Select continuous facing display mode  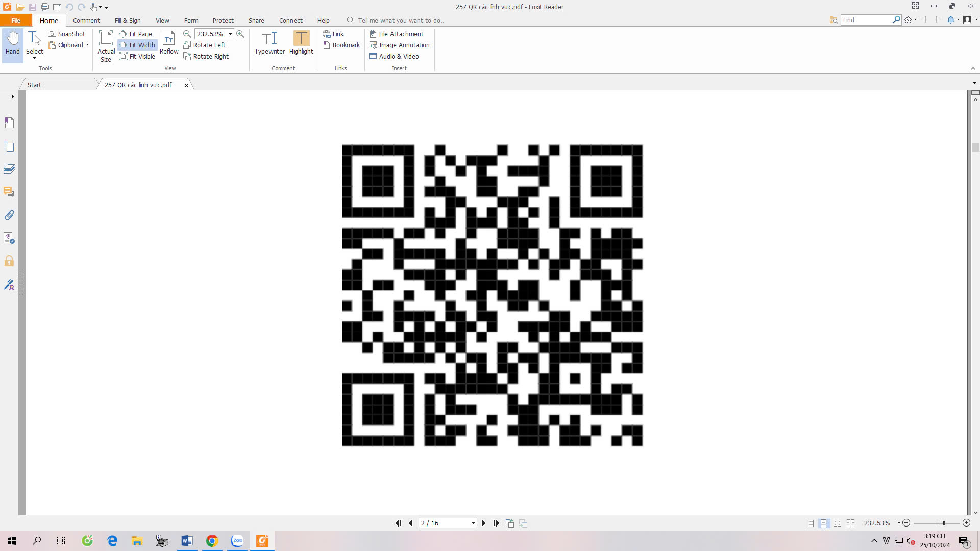pos(850,523)
